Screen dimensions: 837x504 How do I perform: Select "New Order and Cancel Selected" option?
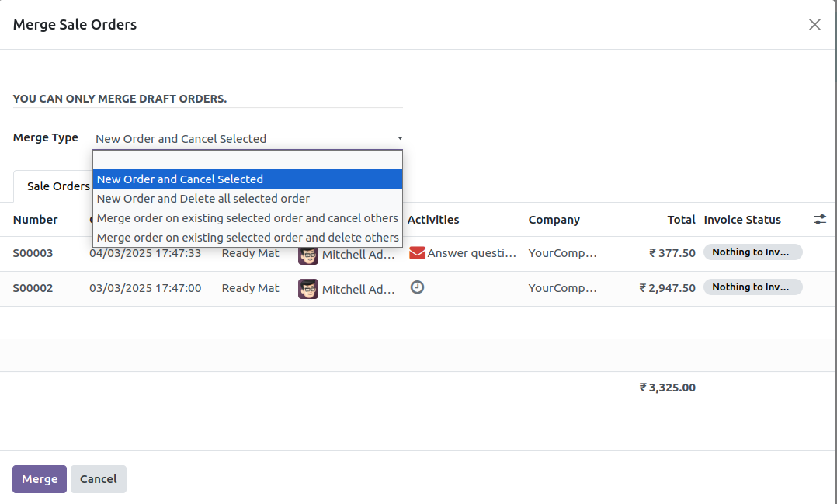pos(181,179)
